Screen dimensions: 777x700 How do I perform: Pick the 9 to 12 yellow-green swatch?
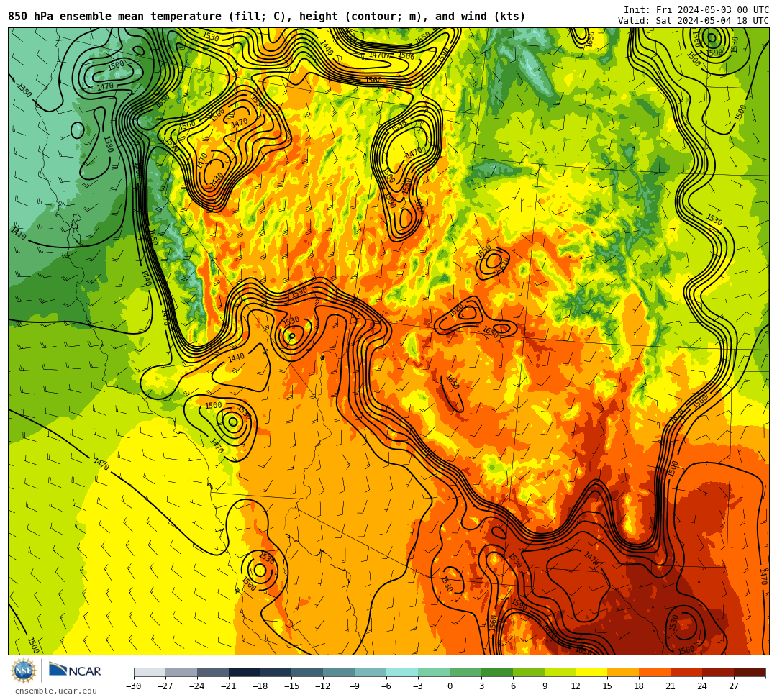click(560, 672)
